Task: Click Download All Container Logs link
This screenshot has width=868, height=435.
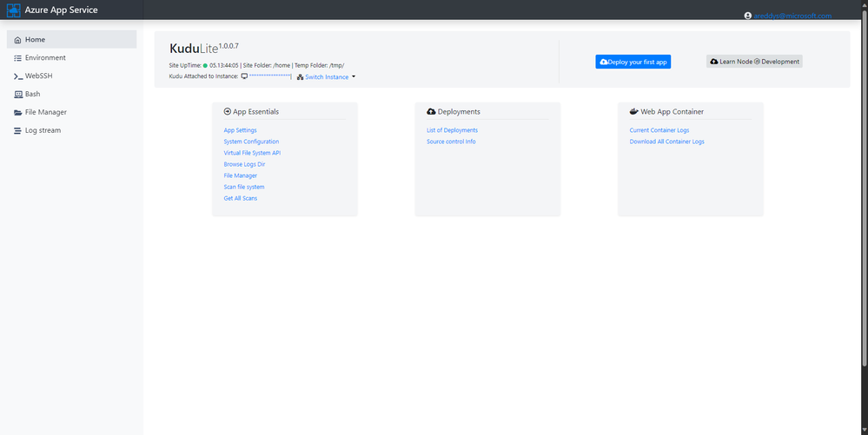Action: [x=666, y=142]
